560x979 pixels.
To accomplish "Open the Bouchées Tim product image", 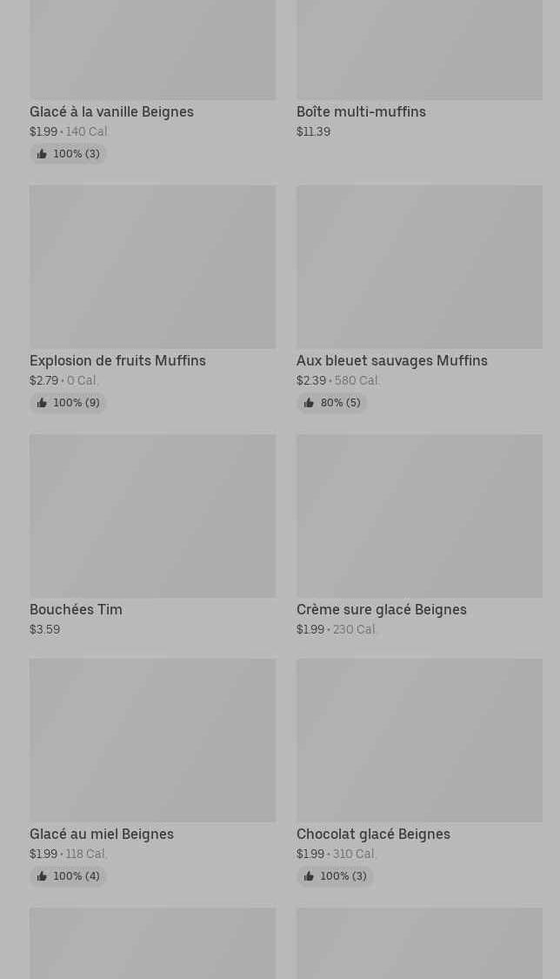I will pos(152,515).
